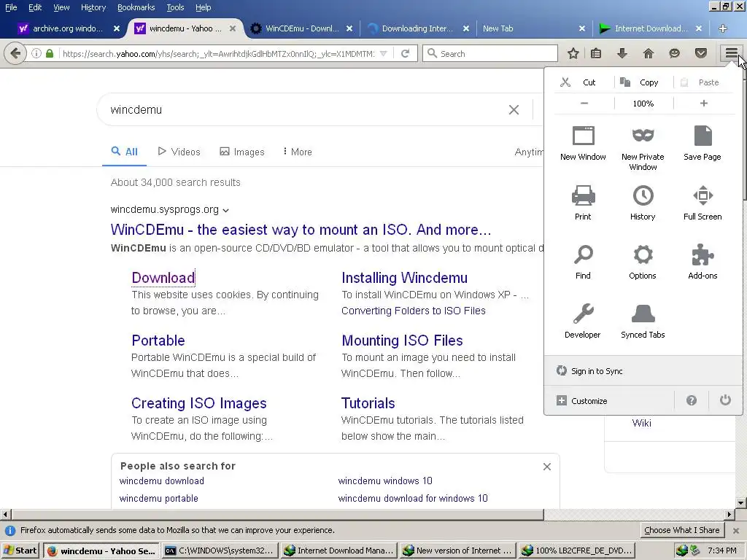Switch to Internet Download Manager taskbar item
The width and height of the screenshot is (747, 560).
pos(338,551)
